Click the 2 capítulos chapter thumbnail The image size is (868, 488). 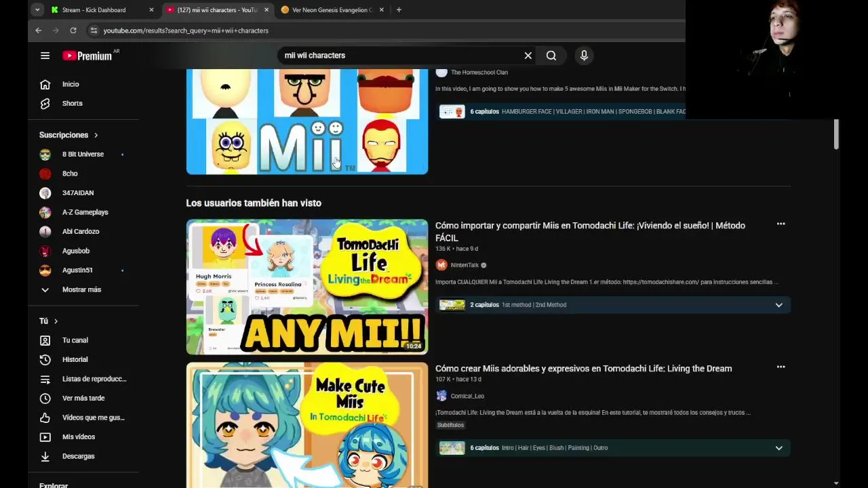click(452, 305)
